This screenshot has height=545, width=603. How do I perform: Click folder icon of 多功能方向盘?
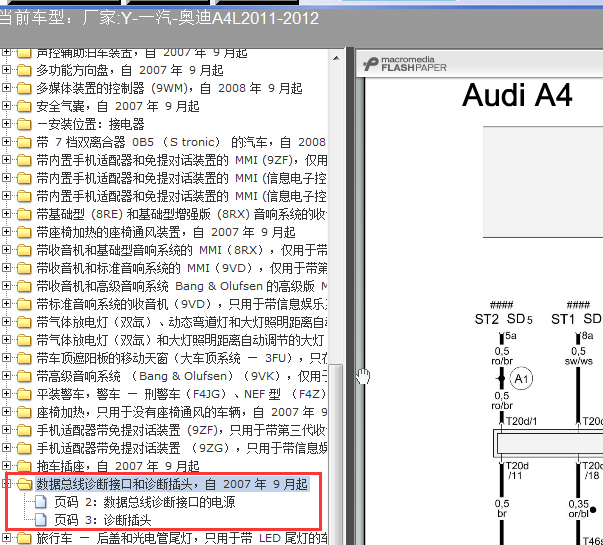point(24,70)
